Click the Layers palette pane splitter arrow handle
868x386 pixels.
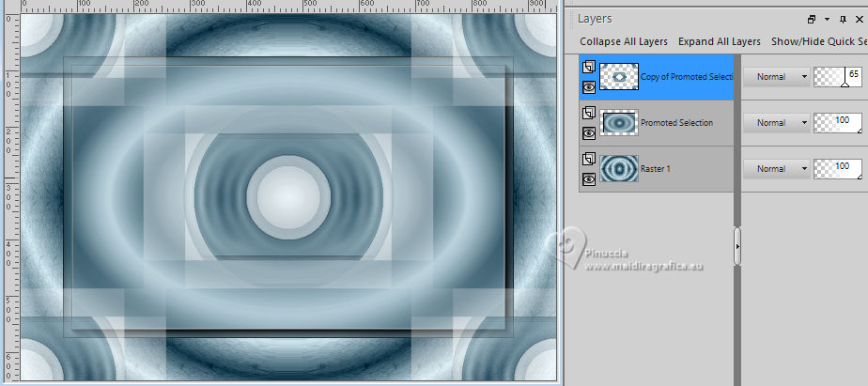pos(737,246)
